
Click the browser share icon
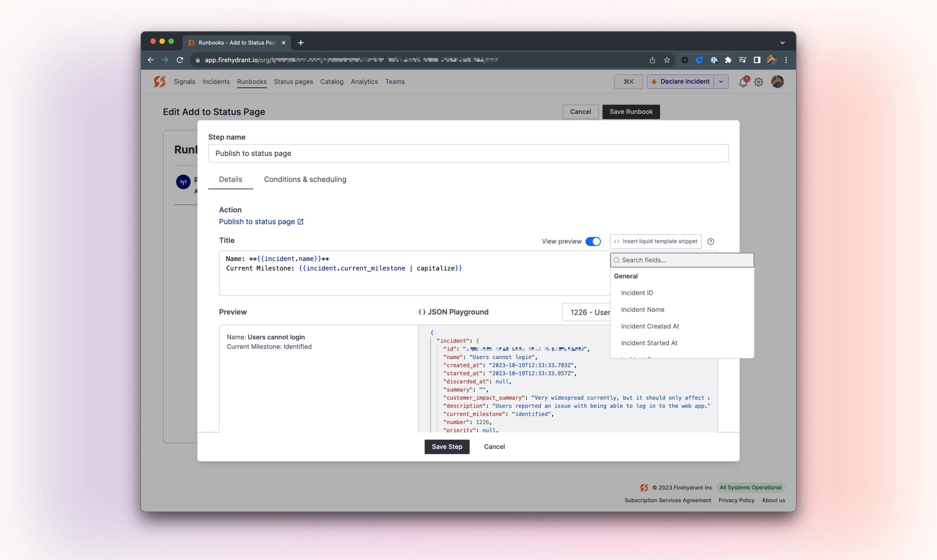click(x=652, y=60)
